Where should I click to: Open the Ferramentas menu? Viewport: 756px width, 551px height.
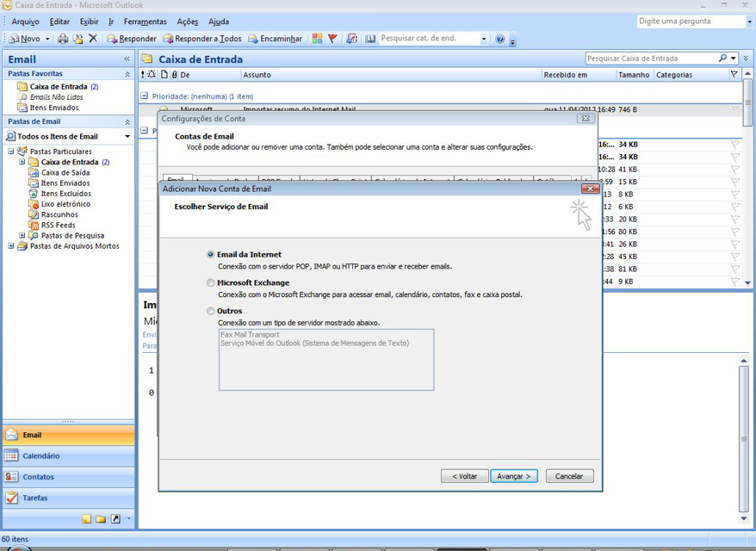146,22
